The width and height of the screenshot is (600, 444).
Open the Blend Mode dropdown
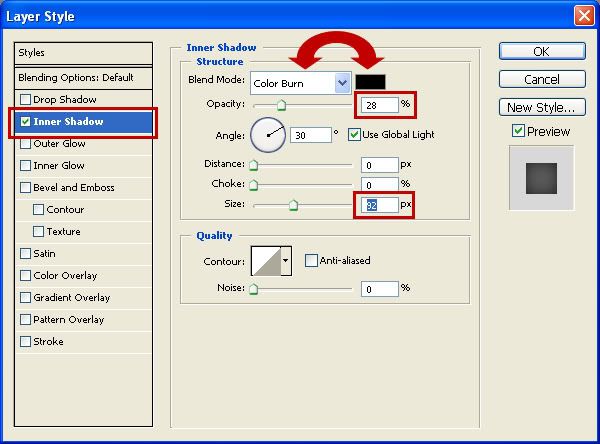click(301, 83)
